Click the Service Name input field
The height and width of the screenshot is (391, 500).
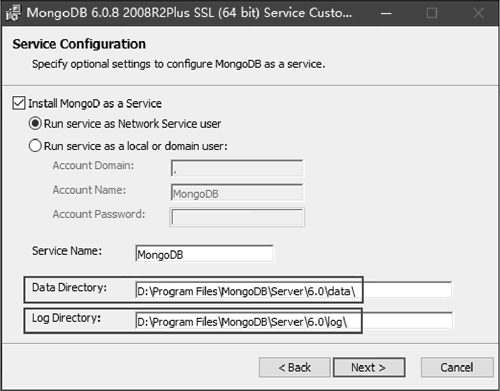(205, 254)
